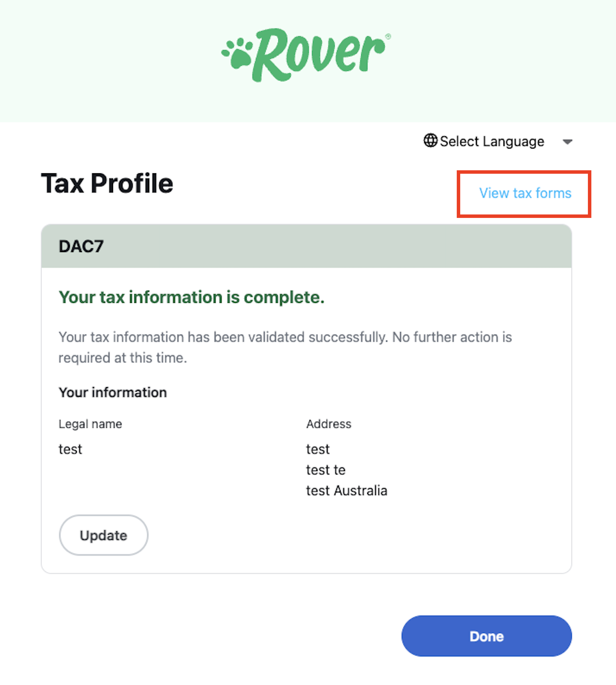Open the View tax forms link
Screen dimensions: 616x685
pyautogui.click(x=525, y=193)
